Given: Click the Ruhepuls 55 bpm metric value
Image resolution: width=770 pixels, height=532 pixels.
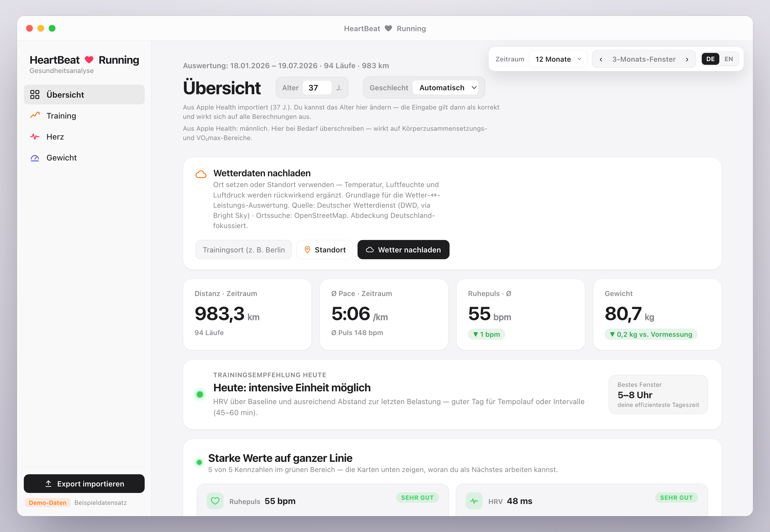Looking at the screenshot, I should [x=280, y=501].
